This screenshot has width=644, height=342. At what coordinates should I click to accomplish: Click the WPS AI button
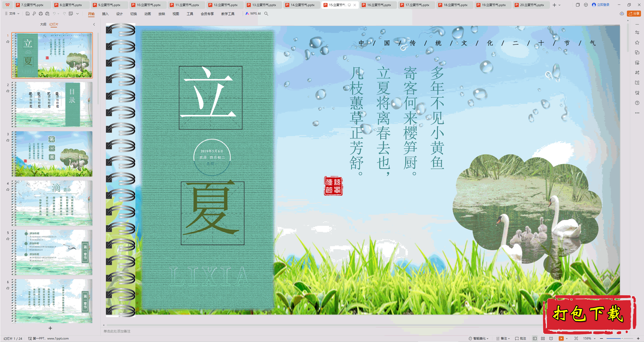pos(253,14)
